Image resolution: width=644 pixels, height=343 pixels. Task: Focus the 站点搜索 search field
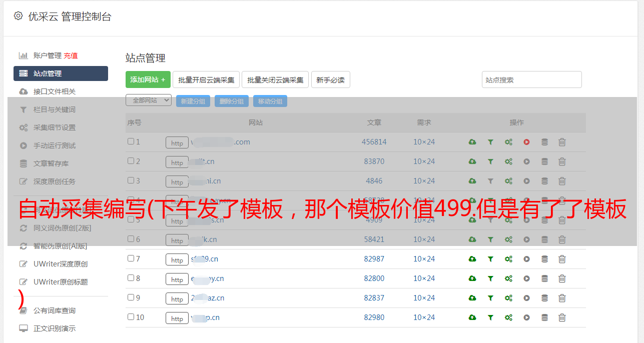click(x=532, y=79)
